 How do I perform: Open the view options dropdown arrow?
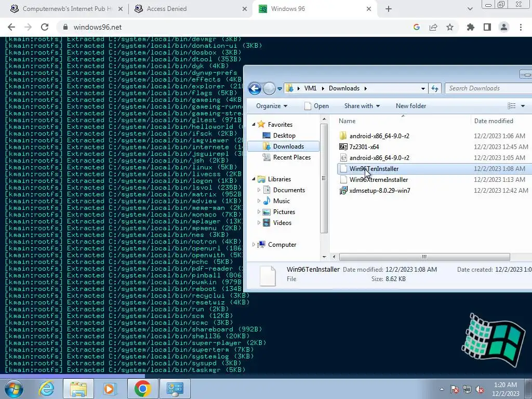(523, 106)
